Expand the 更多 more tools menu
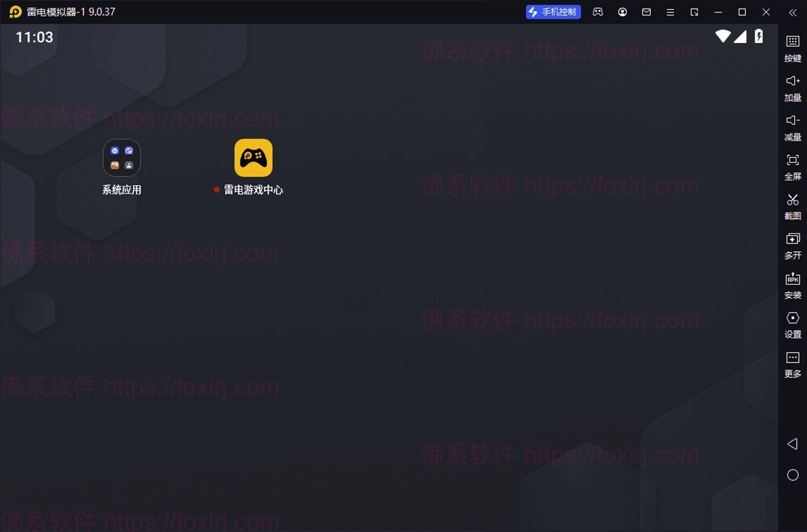This screenshot has height=532, width=807. 793,363
